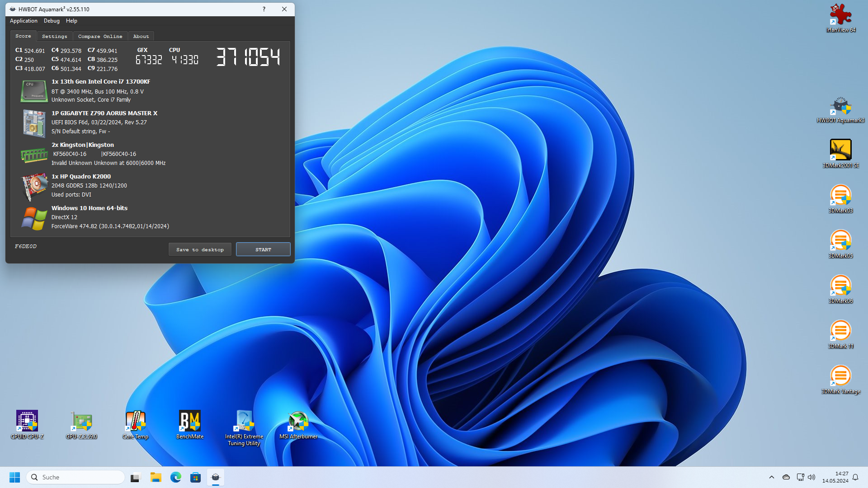Click the Intel Core i7 13700KF heading
The width and height of the screenshot is (868, 488).
pos(101,82)
